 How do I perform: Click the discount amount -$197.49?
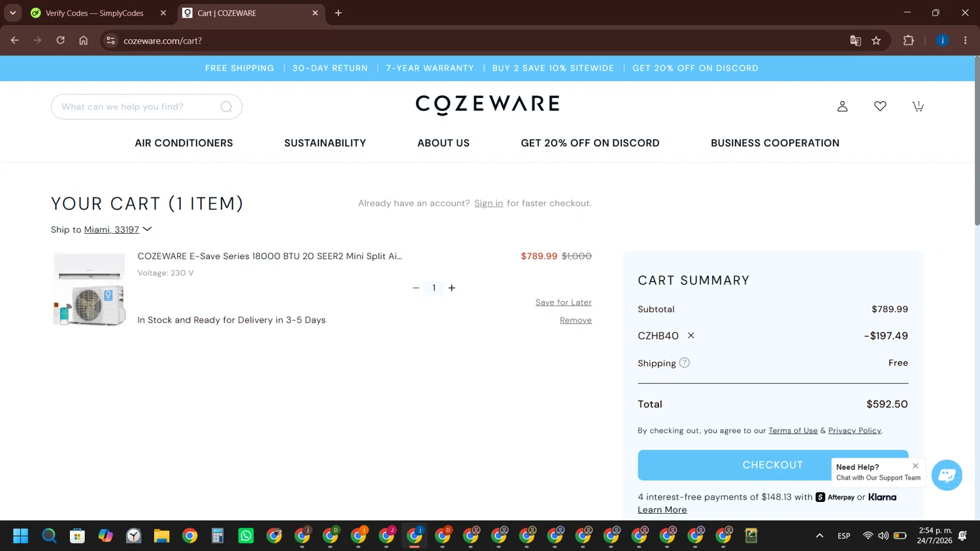coord(886,336)
